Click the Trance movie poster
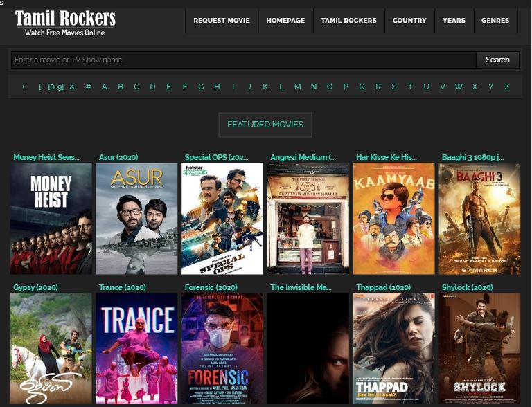This screenshot has height=407, width=532. coord(136,348)
